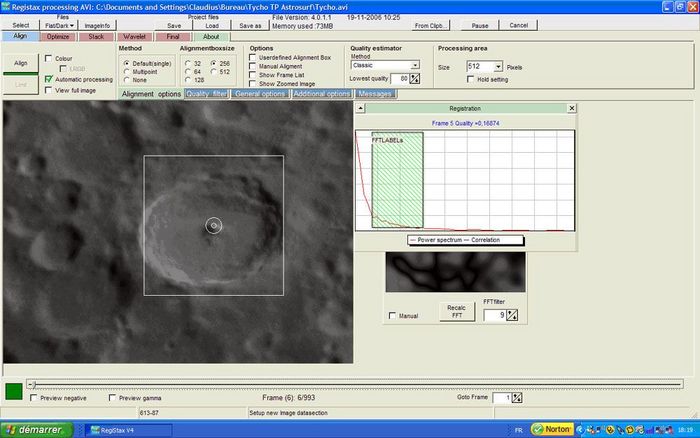Click the Load project button
The height and width of the screenshot is (438, 700).
point(212,25)
